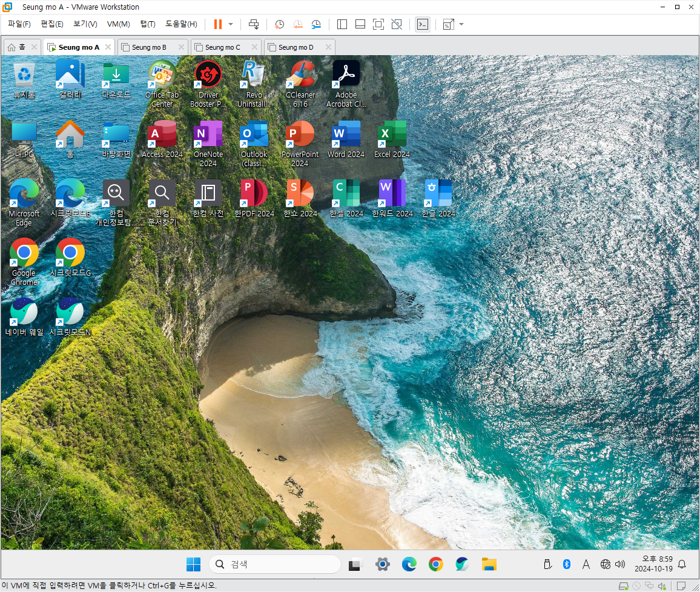
Task: Select the Office Tab Center icon
Action: click(x=162, y=84)
